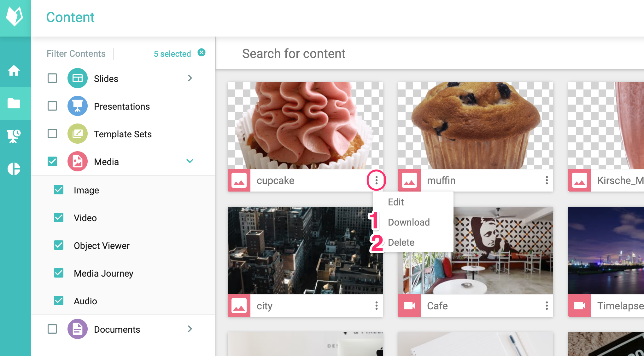Open the Home sidebar icon
The width and height of the screenshot is (644, 356).
pos(14,70)
